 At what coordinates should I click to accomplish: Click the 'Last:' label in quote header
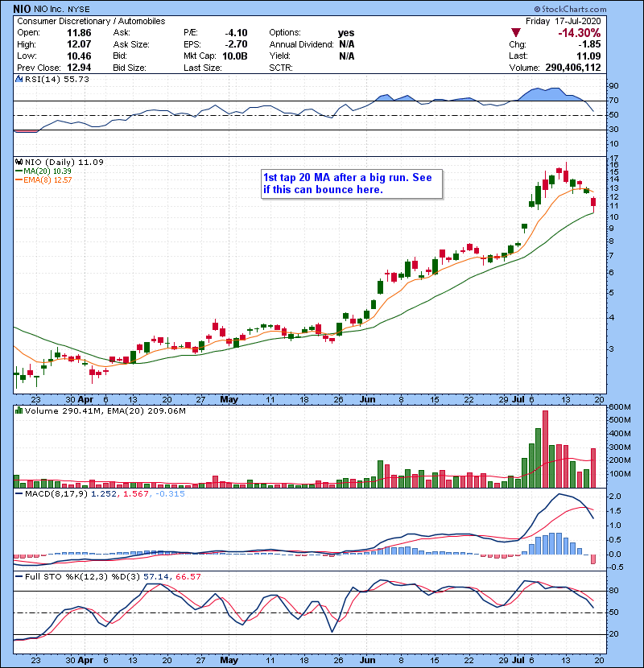[x=518, y=56]
